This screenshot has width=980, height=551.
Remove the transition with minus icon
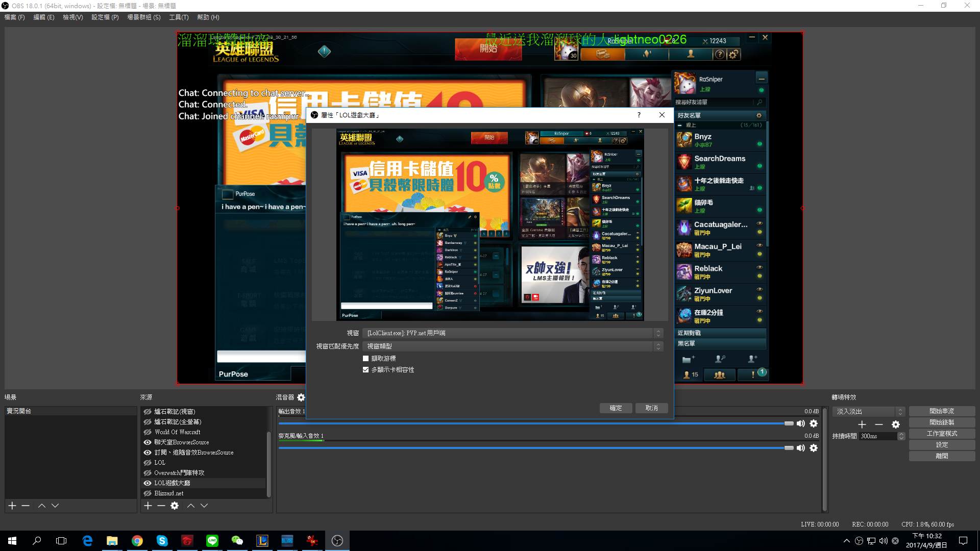coord(879,424)
